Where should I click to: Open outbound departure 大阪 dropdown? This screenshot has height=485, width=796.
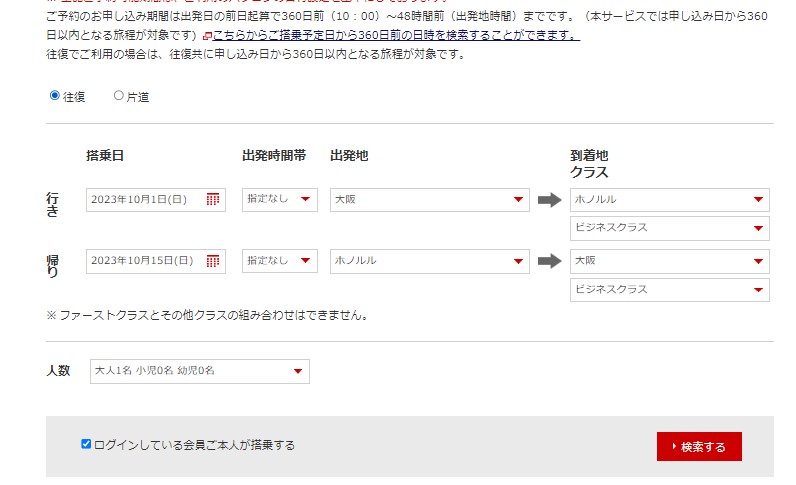click(x=429, y=200)
